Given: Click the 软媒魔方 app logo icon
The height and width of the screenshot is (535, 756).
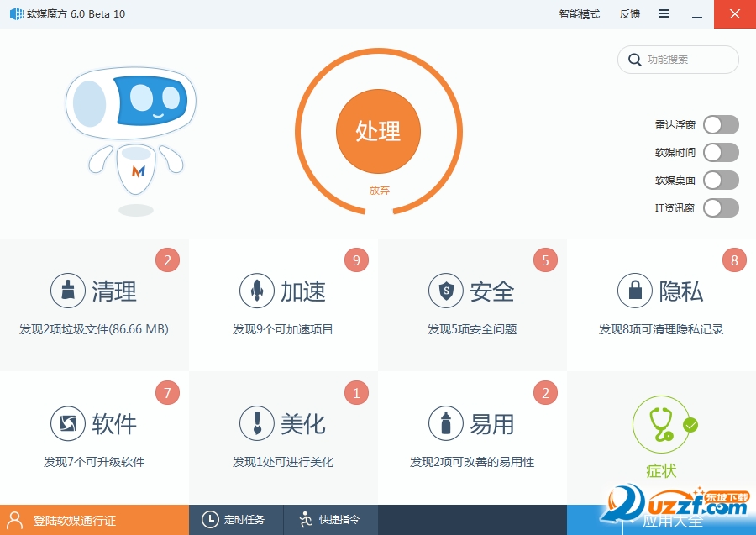Looking at the screenshot, I should 17,14.
